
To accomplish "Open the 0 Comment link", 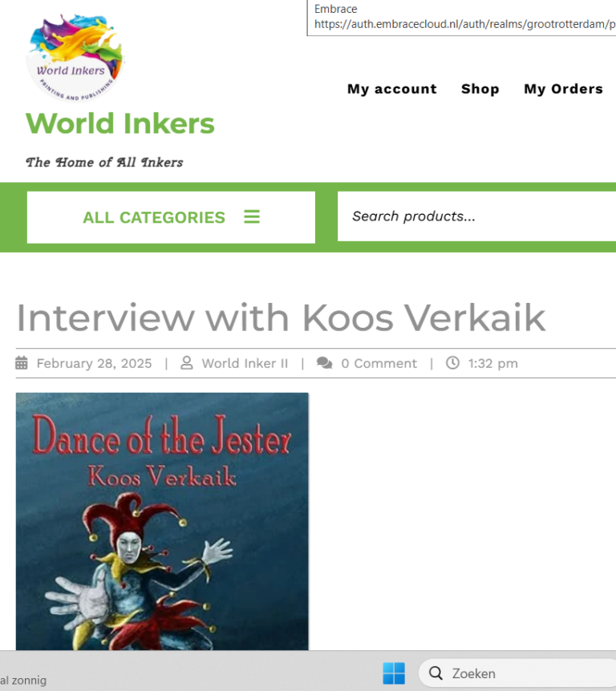I will [x=379, y=363].
